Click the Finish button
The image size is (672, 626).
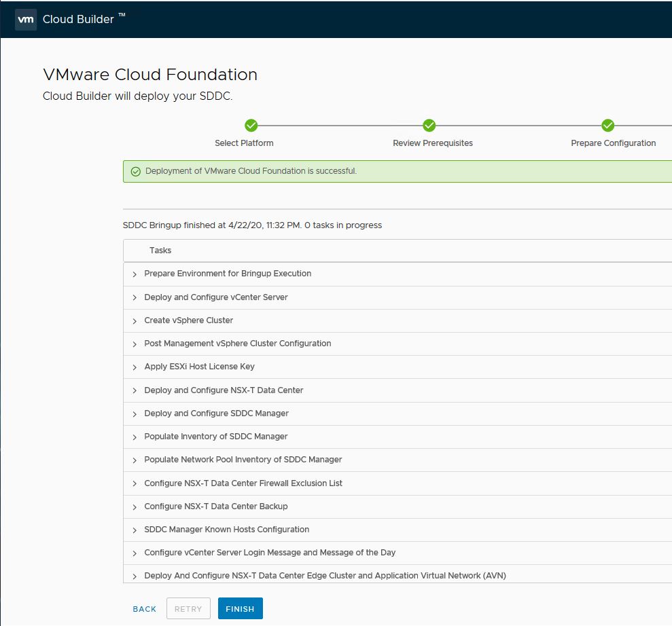(240, 609)
